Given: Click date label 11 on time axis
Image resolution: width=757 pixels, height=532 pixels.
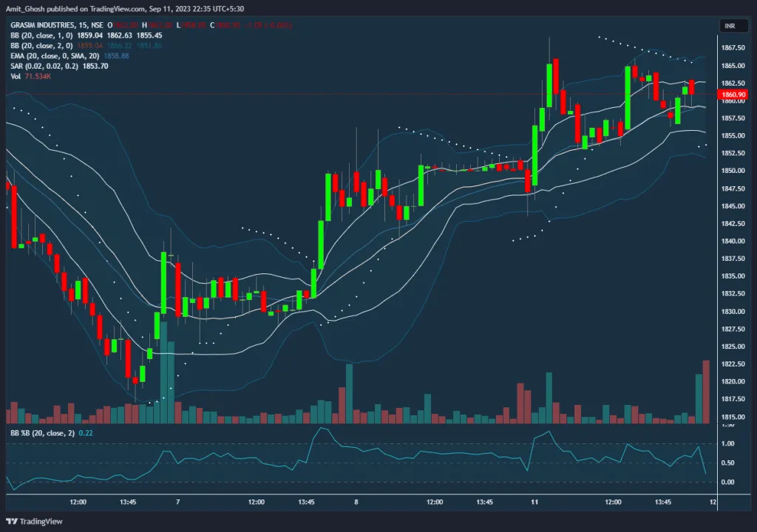Looking at the screenshot, I should click(x=534, y=502).
